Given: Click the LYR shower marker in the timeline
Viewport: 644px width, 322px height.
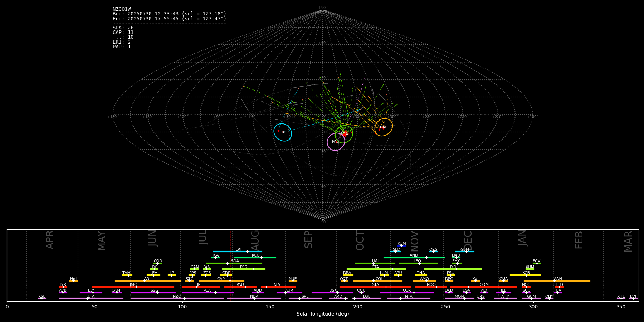Looking at the screenshot, I should tap(63, 287).
